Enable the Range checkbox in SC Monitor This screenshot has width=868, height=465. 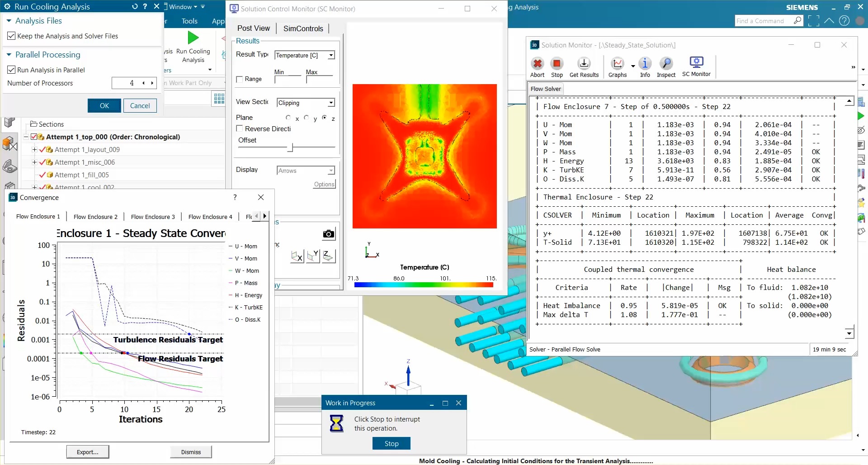click(x=240, y=79)
